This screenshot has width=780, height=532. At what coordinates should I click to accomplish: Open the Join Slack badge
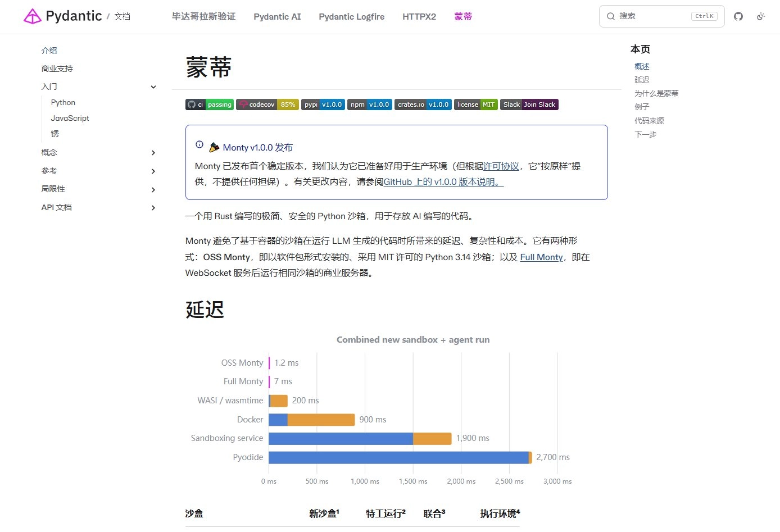tap(529, 104)
